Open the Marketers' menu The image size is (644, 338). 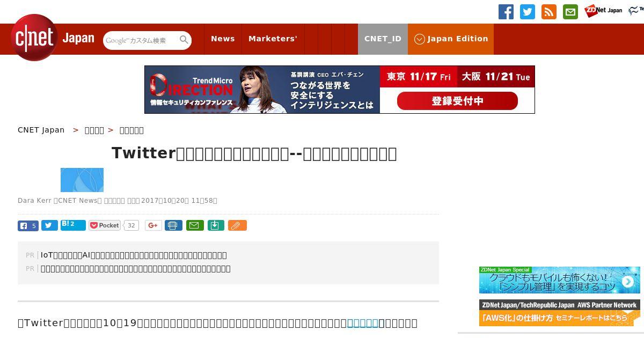coord(273,39)
